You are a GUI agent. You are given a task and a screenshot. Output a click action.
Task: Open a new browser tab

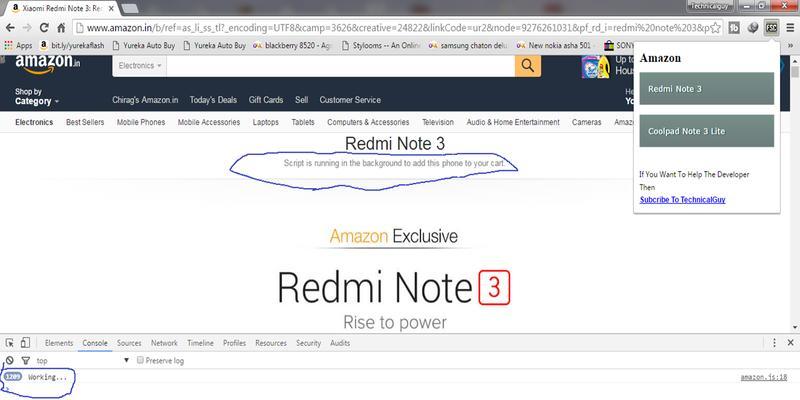[x=130, y=8]
